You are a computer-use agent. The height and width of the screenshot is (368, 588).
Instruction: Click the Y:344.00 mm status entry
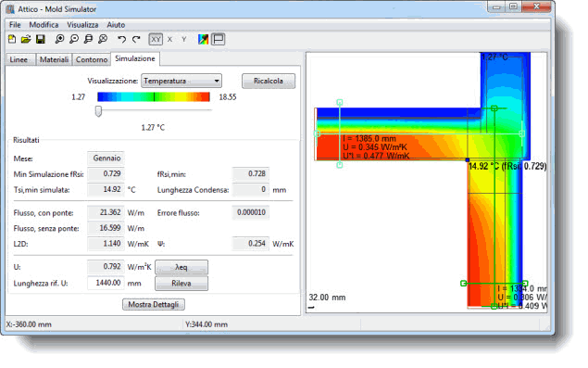click(206, 324)
